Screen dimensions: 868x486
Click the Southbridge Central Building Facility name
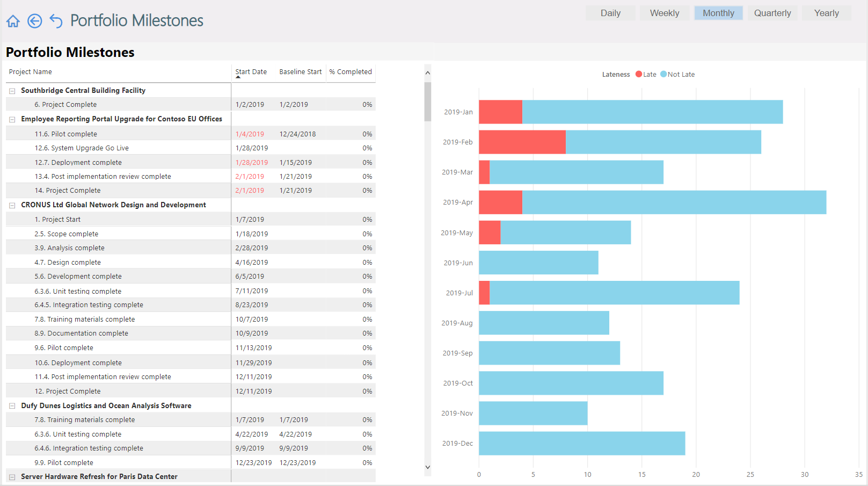click(83, 91)
